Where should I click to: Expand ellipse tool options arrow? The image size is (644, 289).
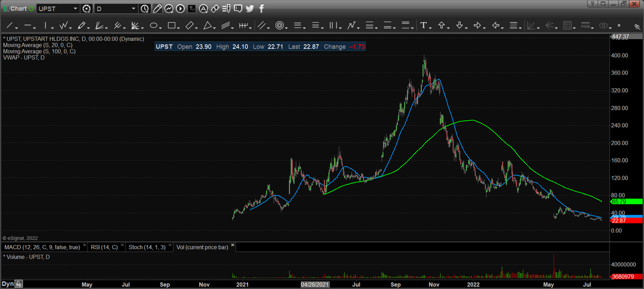click(160, 27)
